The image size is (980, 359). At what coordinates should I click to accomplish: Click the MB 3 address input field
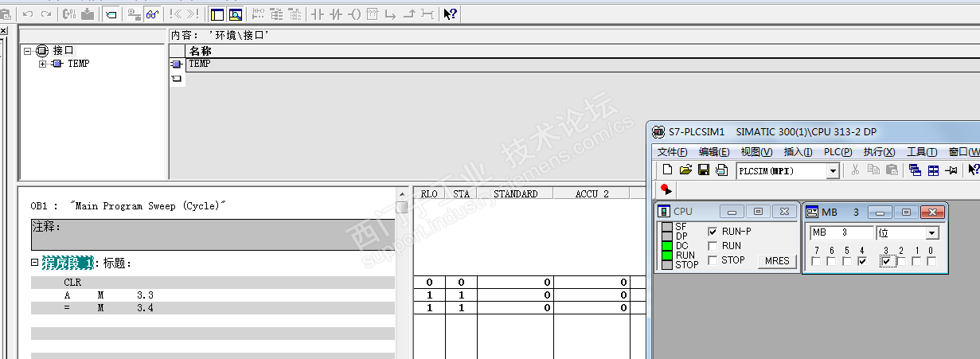click(x=841, y=233)
